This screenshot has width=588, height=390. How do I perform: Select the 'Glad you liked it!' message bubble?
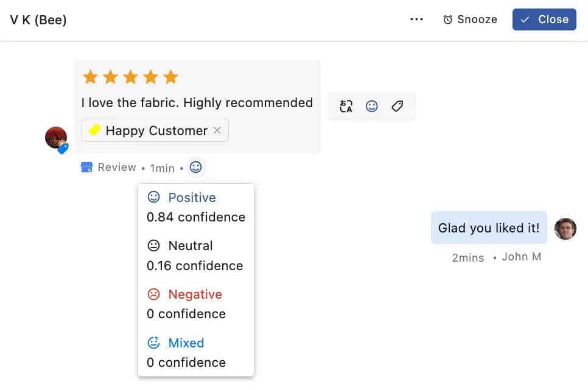pyautogui.click(x=488, y=228)
